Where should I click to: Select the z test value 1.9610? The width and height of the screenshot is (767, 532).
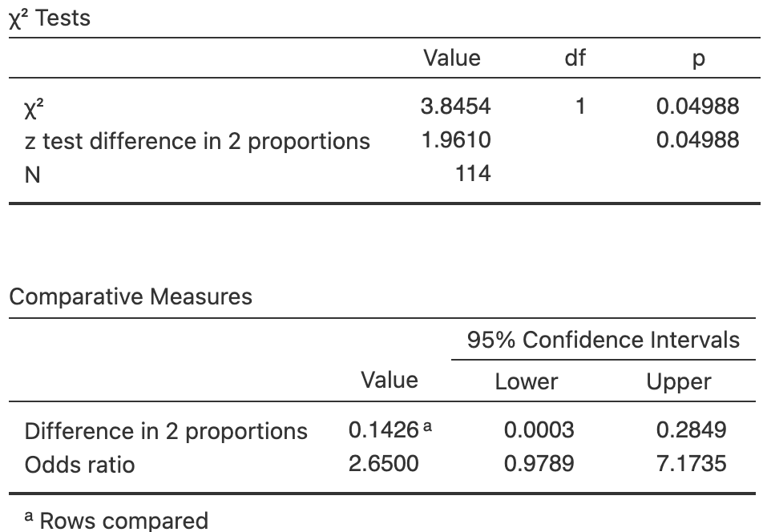(455, 140)
